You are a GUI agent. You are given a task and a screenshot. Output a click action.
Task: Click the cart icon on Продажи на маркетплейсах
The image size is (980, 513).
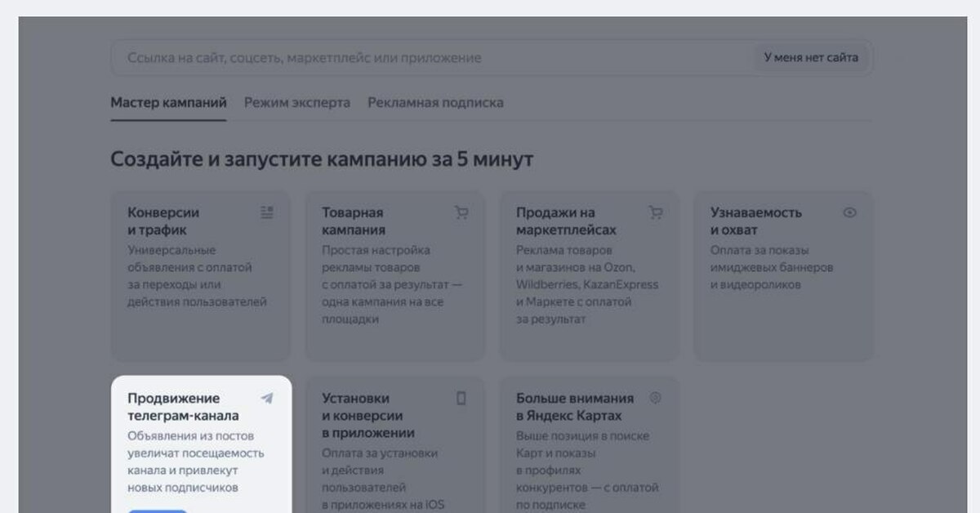(656, 212)
